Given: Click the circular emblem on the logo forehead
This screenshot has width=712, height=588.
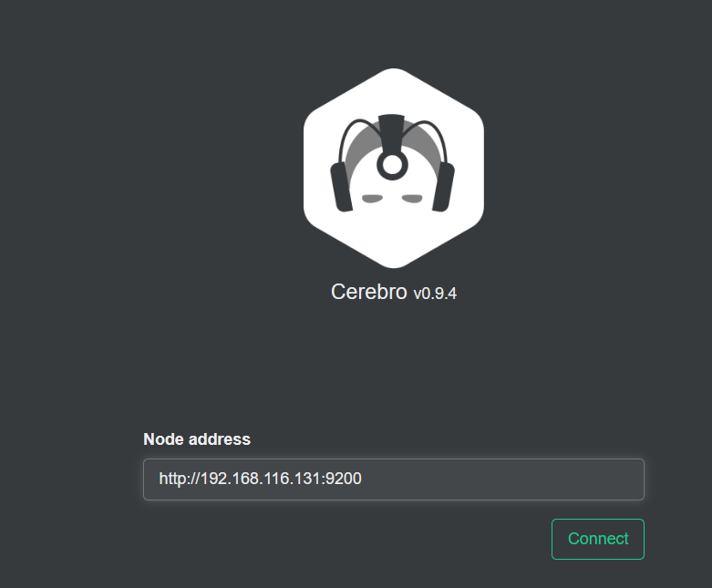Looking at the screenshot, I should pos(392,165).
